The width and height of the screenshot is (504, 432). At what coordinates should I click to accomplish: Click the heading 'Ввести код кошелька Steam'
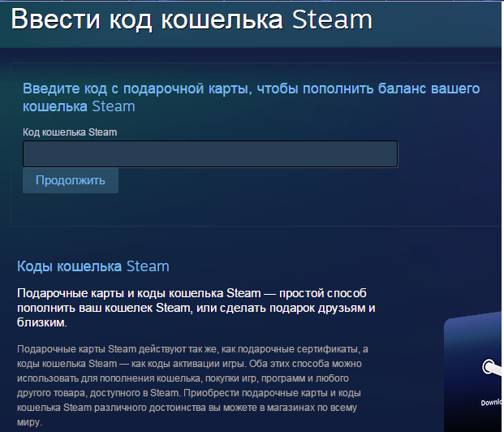click(192, 19)
